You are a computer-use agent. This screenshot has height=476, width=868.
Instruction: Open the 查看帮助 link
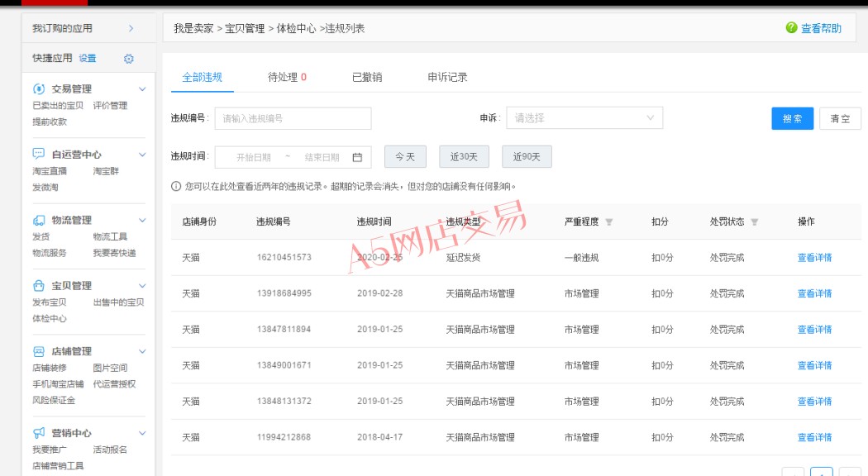[x=821, y=28]
